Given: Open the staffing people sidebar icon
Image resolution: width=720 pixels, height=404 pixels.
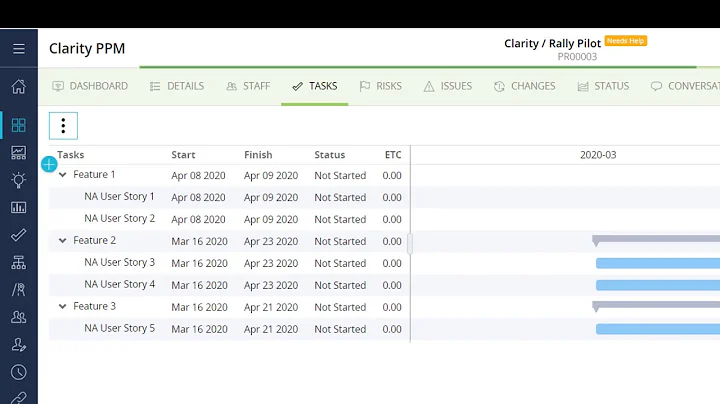Looking at the screenshot, I should click(19, 317).
